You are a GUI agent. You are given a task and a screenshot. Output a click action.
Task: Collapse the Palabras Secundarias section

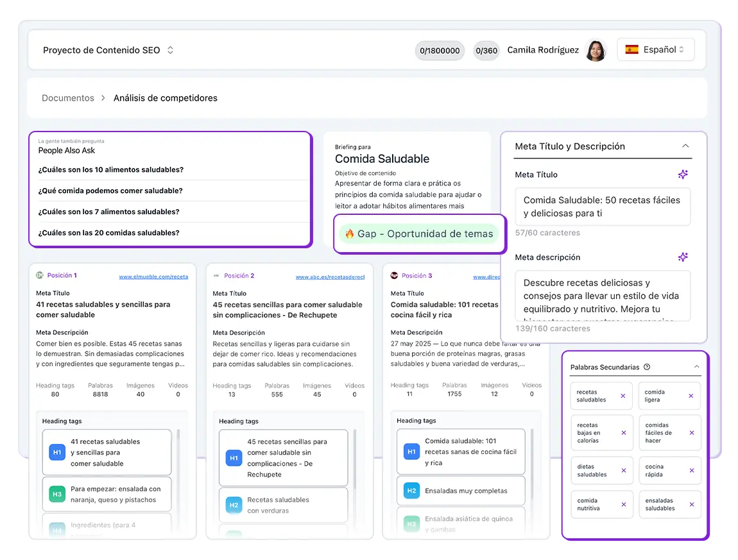pos(695,366)
